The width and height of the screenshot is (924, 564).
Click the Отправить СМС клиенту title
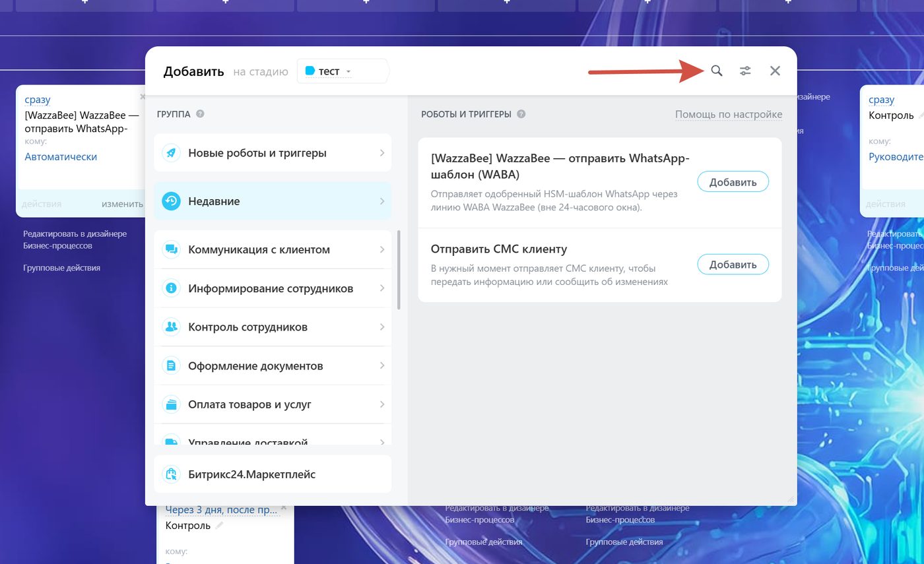pyautogui.click(x=499, y=249)
